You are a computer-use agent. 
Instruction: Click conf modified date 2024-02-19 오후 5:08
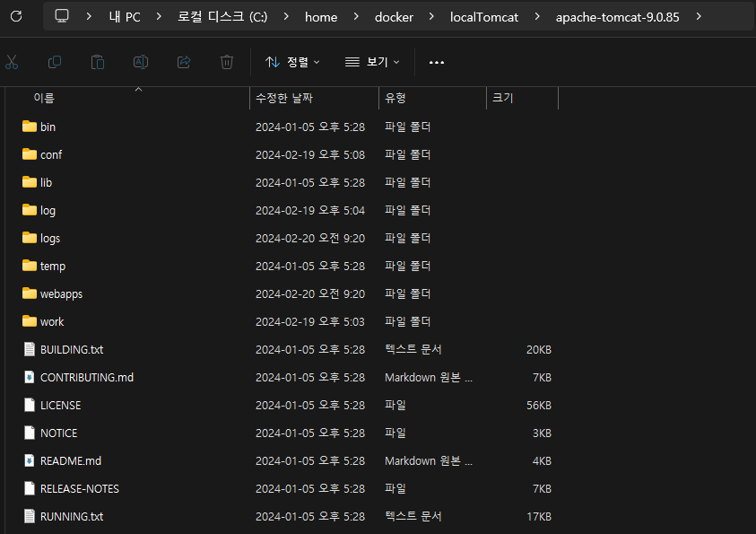coord(310,155)
